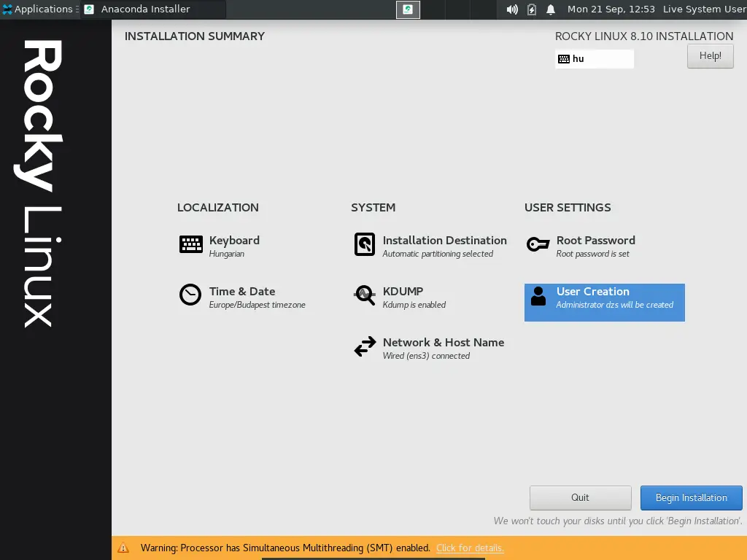Select Anaconda Installer taskbar entry
Screen dimensions: 747x560
pyautogui.click(x=154, y=9)
